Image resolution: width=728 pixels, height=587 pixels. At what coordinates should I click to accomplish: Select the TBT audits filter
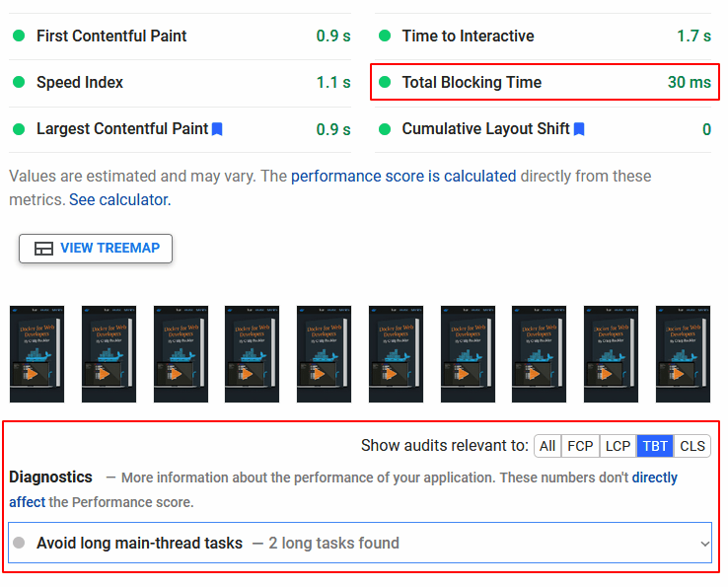coord(655,446)
